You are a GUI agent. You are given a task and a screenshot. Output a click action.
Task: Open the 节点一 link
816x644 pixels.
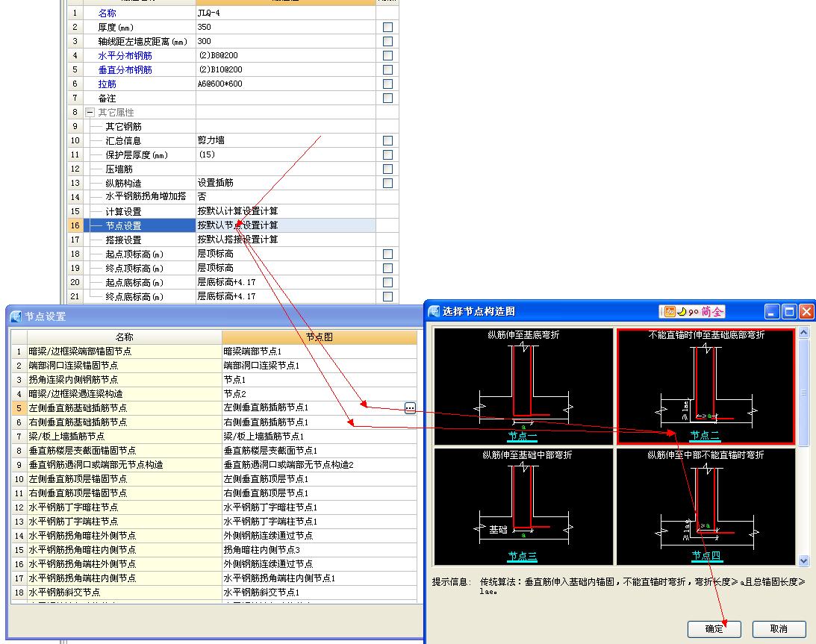(522, 436)
